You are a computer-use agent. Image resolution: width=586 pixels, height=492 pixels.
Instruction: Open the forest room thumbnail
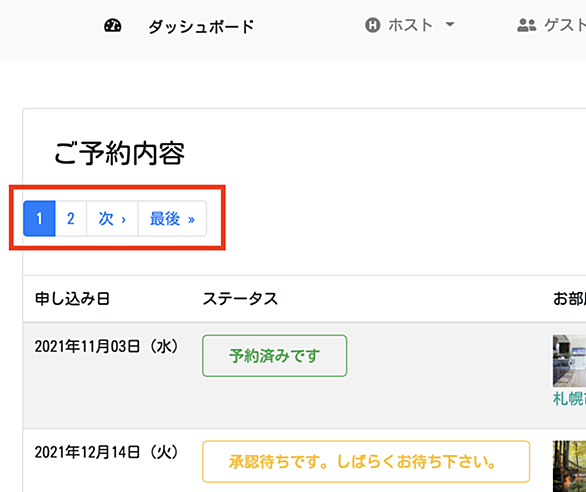[569, 466]
